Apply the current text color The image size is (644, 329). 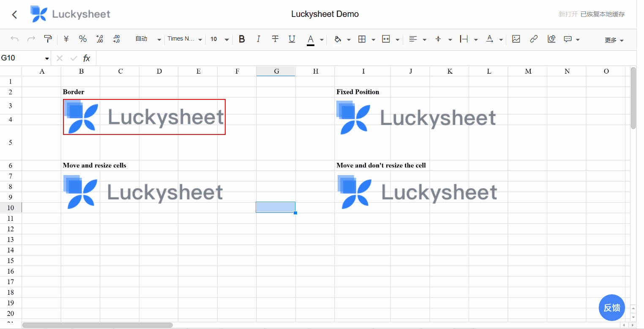(311, 40)
